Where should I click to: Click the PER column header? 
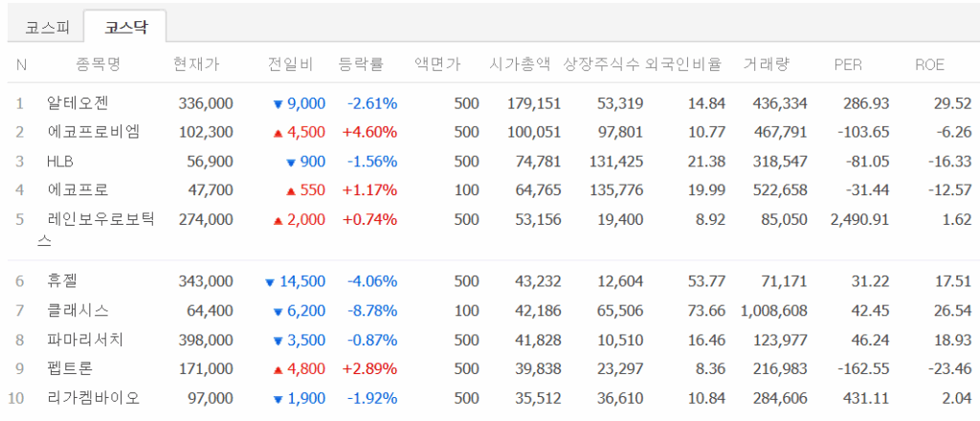849,64
